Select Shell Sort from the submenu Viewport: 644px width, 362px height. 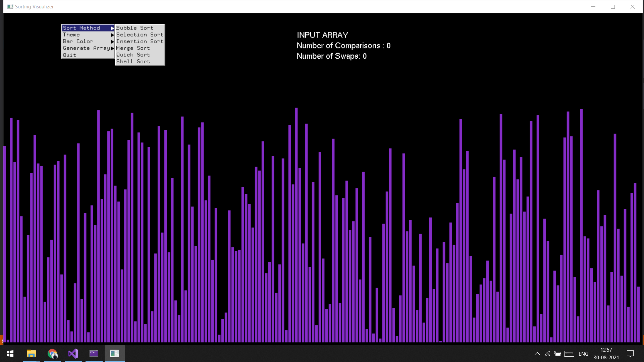coord(133,61)
